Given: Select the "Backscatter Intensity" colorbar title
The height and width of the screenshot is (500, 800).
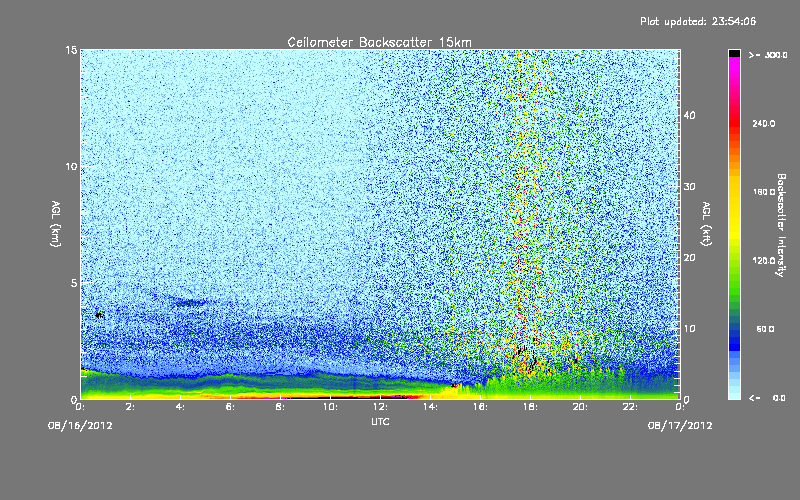Looking at the screenshot, I should pyautogui.click(x=781, y=225).
